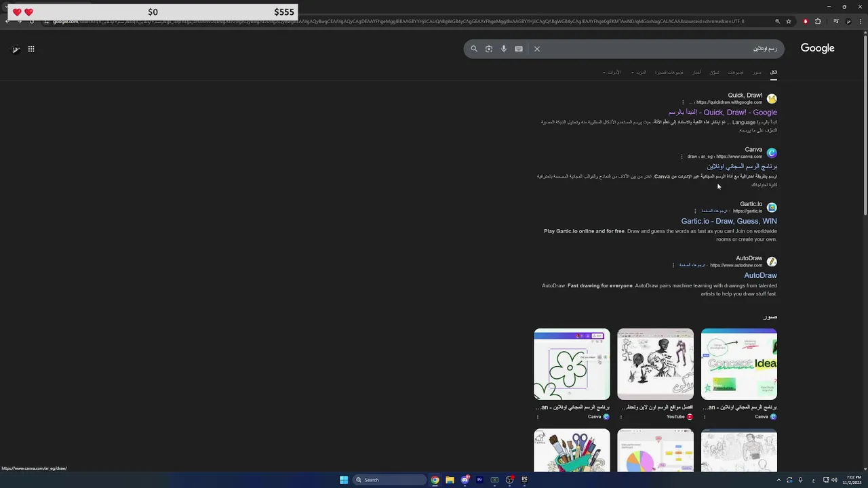Open the options menu for Gartic.io result

click(x=695, y=211)
